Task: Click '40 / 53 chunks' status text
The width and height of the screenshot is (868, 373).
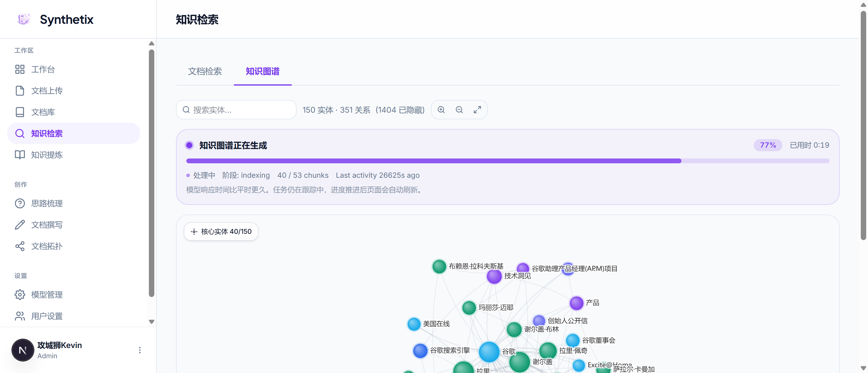Action: pos(303,175)
